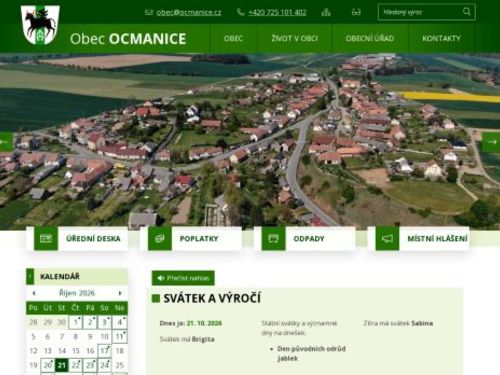Click the date 21. 10. 2026
The width and height of the screenshot is (500, 375).
(204, 323)
